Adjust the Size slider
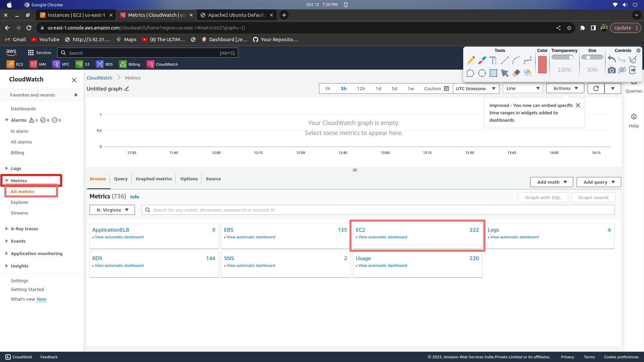This screenshot has width=644, height=362. coord(592,58)
